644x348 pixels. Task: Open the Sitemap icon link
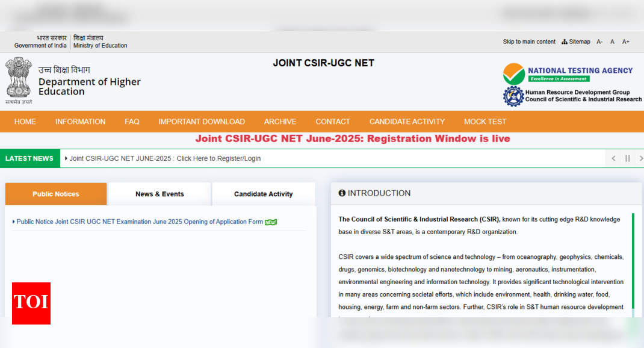point(576,42)
